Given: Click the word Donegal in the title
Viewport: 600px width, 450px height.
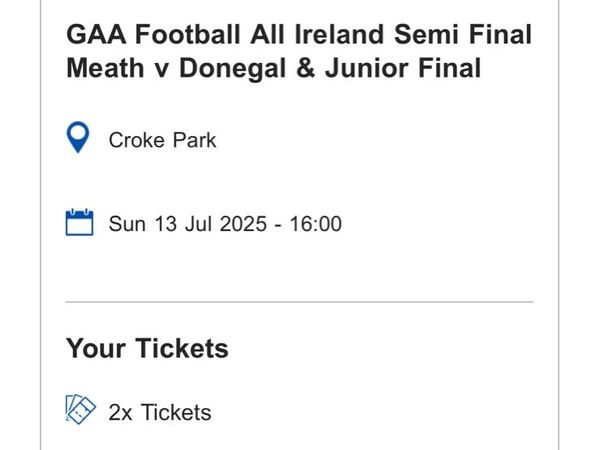Looking at the screenshot, I should [x=233, y=68].
